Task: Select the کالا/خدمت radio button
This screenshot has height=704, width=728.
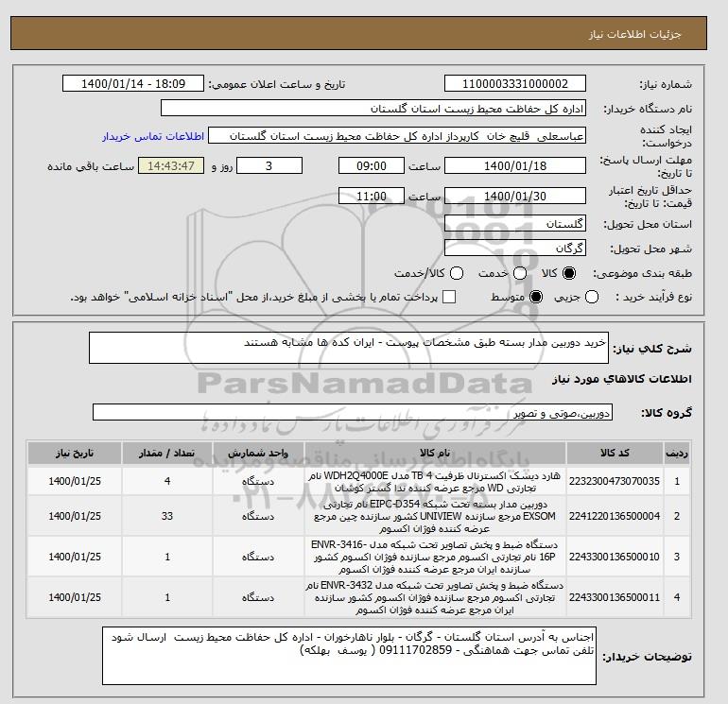Action: [457, 273]
